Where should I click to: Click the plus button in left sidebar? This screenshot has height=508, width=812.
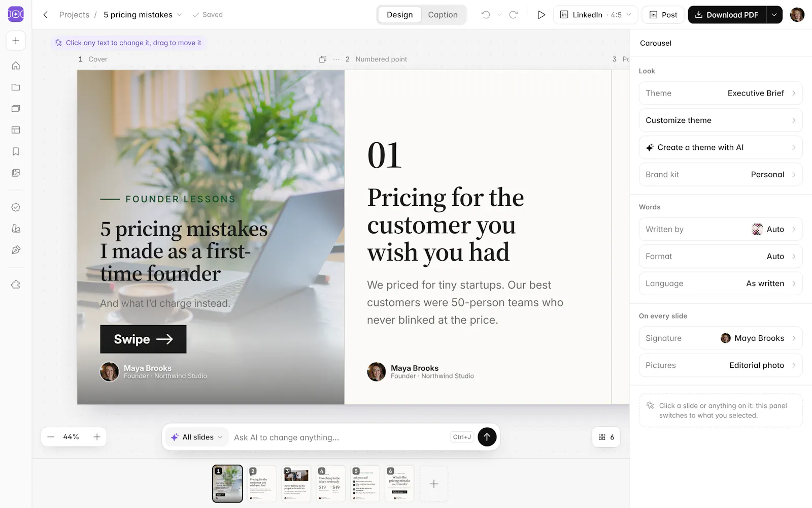point(16,41)
